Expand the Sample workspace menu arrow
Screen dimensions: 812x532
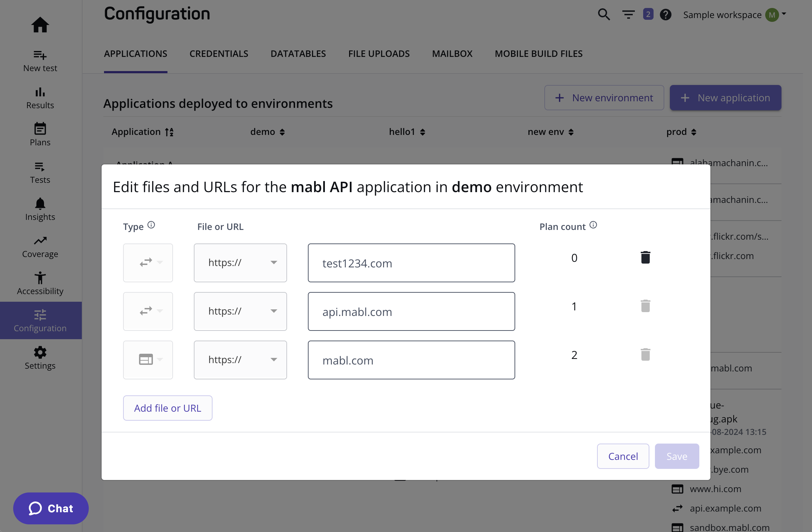click(x=784, y=14)
